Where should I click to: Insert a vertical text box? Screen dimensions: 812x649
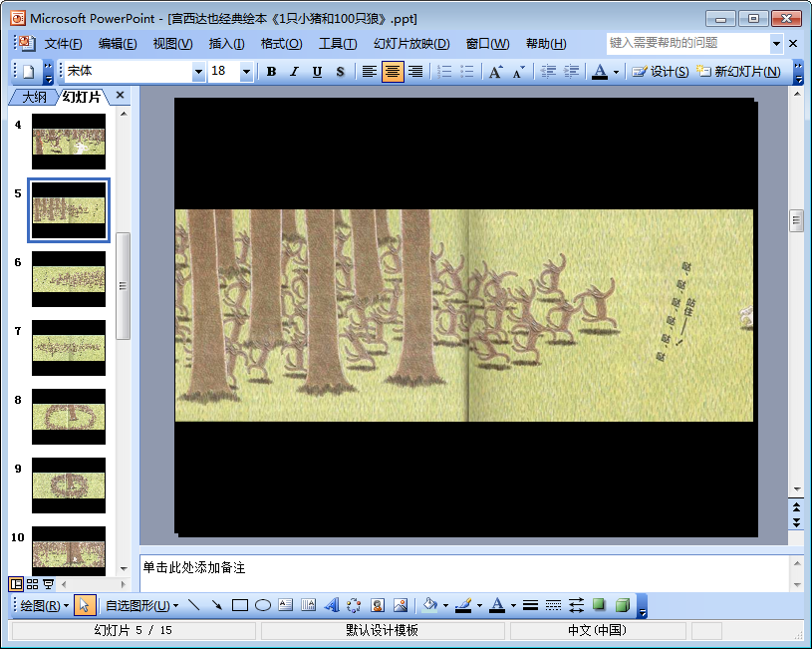point(308,605)
